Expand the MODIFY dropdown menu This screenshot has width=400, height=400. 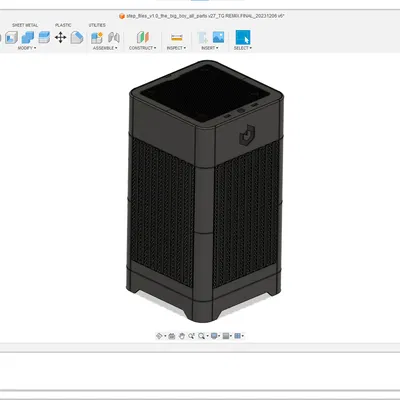[x=27, y=48]
